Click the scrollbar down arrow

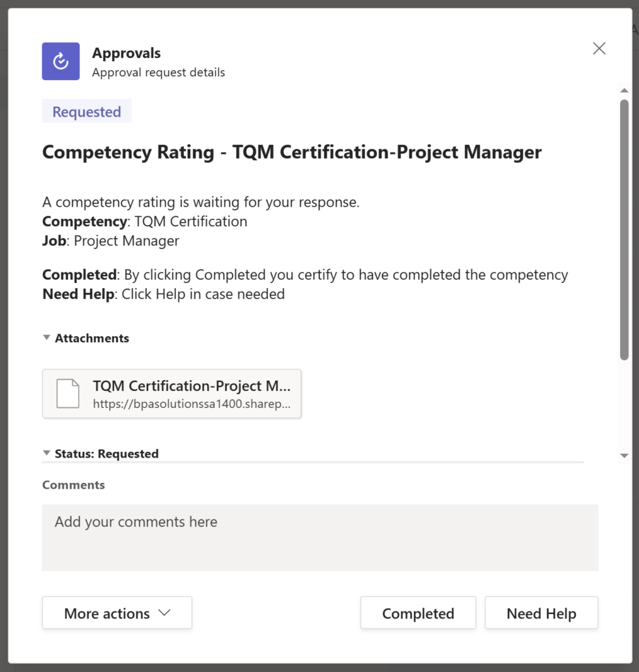tap(623, 455)
